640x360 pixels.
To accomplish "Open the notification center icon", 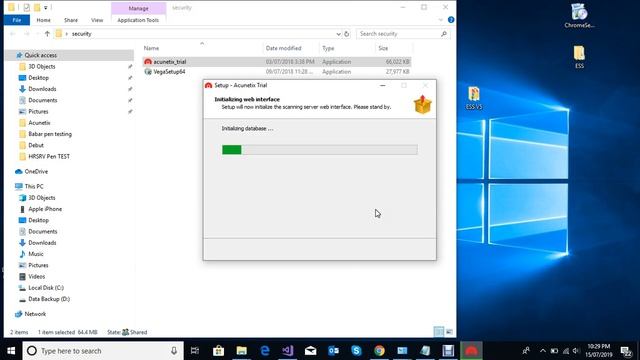I will click(626, 351).
